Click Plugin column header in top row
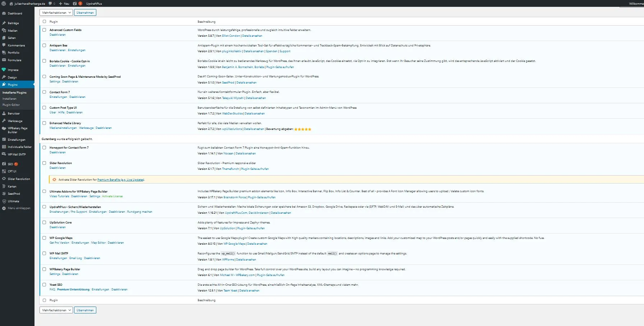This screenshot has height=326, width=644. (54, 22)
